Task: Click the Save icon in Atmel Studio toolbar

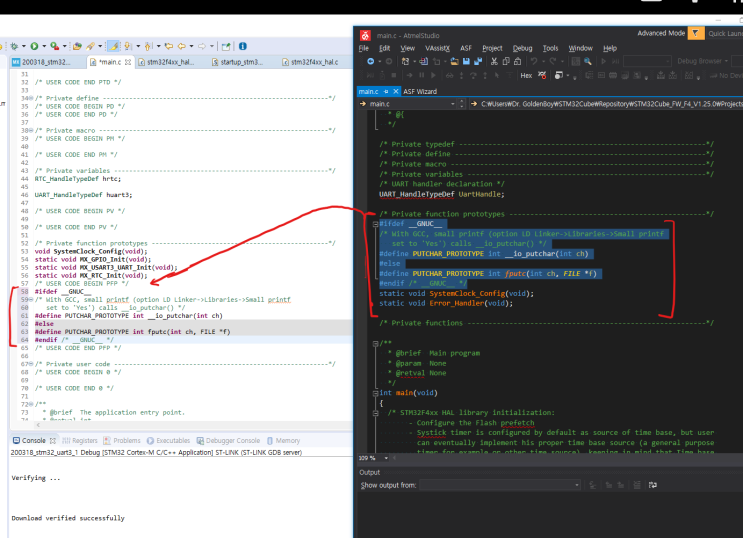Action: [466, 61]
